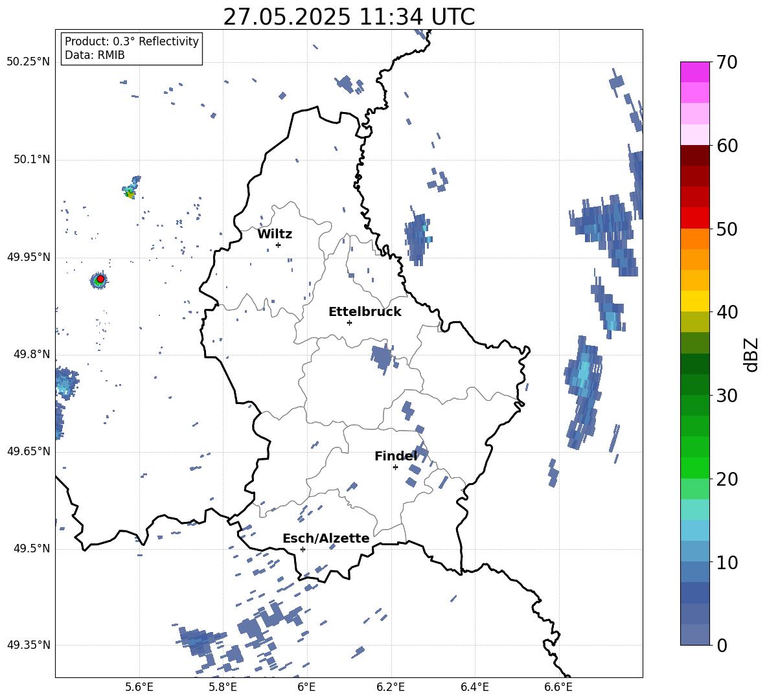Pick the light cyan swatch near 15 dBZ
The width and height of the screenshot is (767, 700).
694,510
